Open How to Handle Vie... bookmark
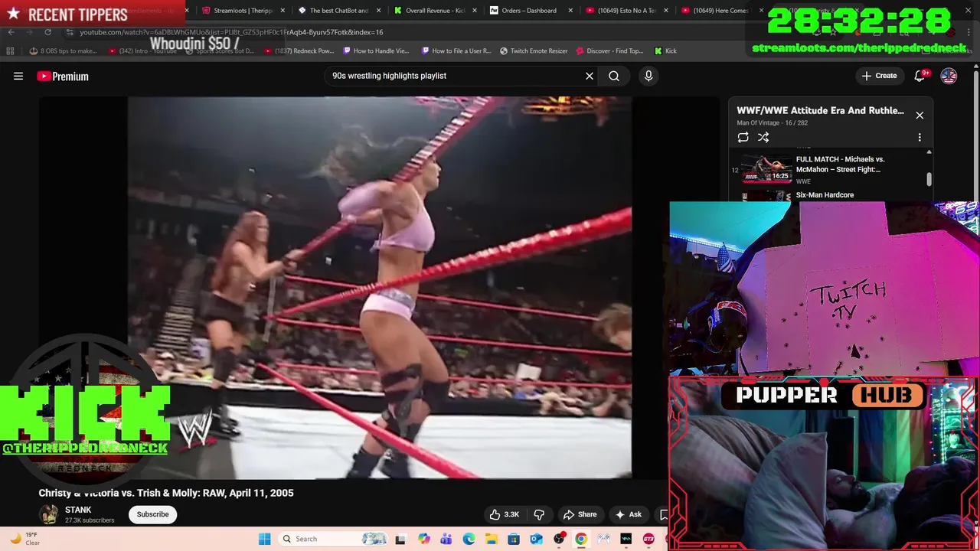Screen dimensions: 980x551 [377, 51]
